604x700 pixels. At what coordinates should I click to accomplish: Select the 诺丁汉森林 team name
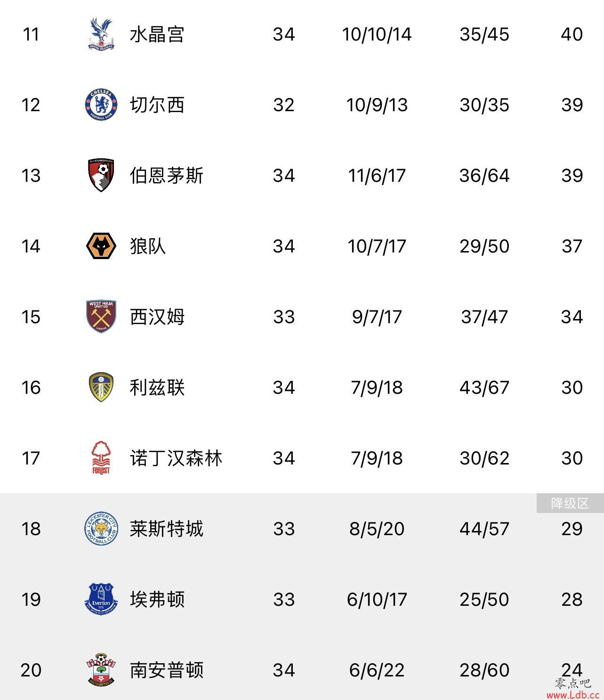176,458
